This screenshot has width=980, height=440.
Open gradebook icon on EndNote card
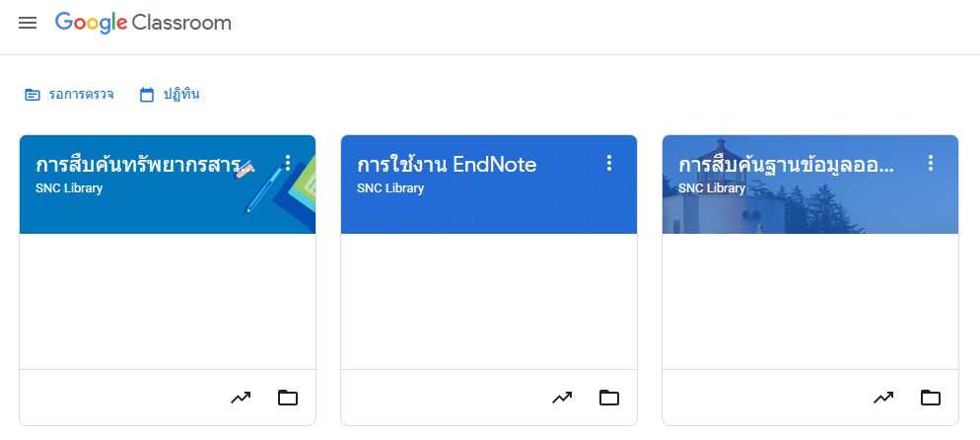click(562, 398)
